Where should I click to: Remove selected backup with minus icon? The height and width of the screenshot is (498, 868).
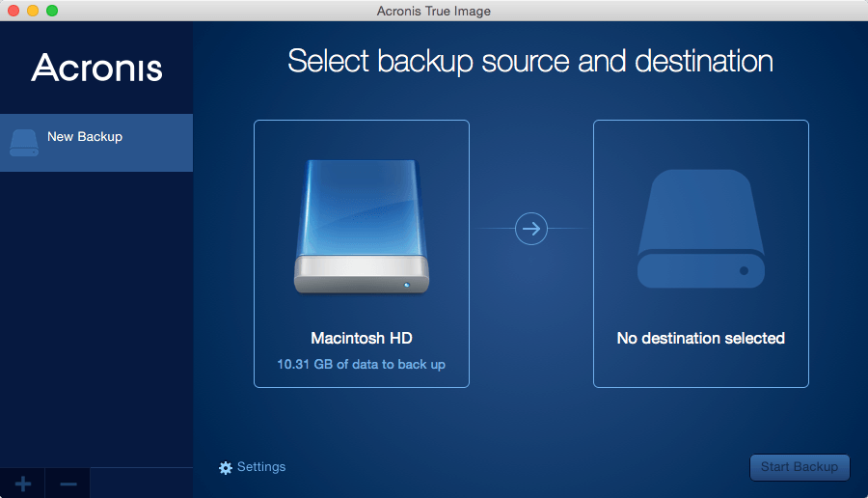coord(68,484)
